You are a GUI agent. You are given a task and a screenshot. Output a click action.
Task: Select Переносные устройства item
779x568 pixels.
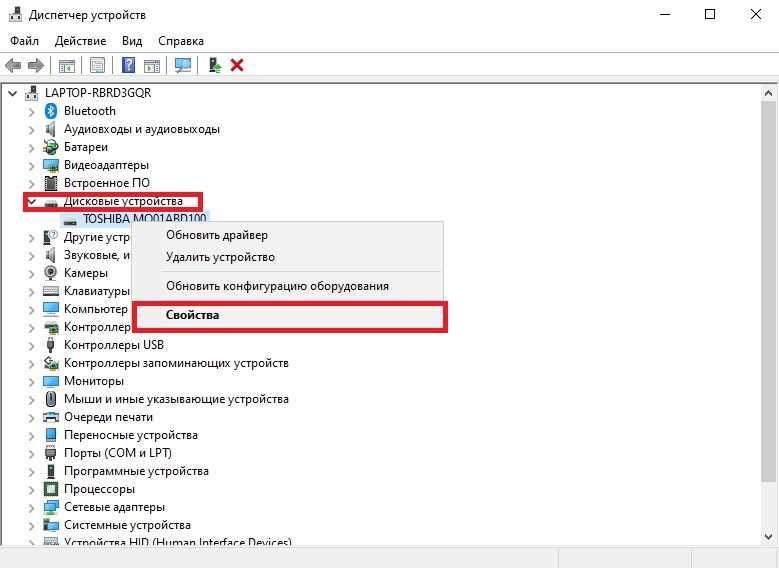(131, 435)
